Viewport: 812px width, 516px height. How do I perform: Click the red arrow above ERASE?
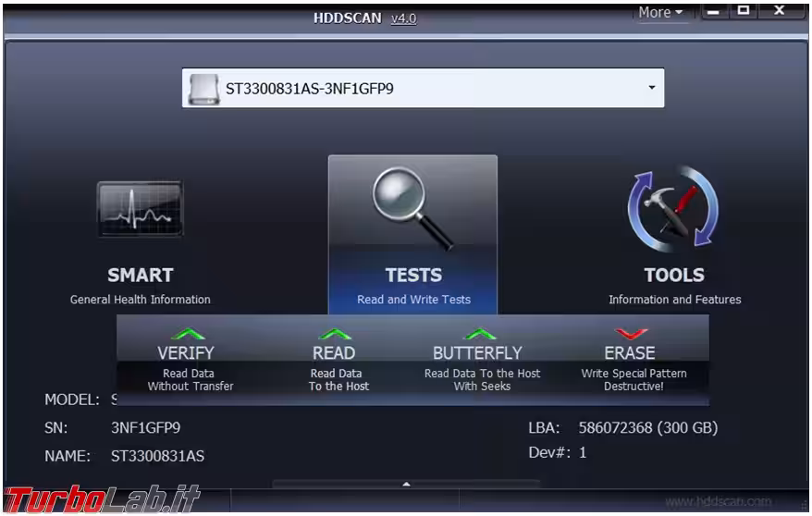pyautogui.click(x=632, y=334)
